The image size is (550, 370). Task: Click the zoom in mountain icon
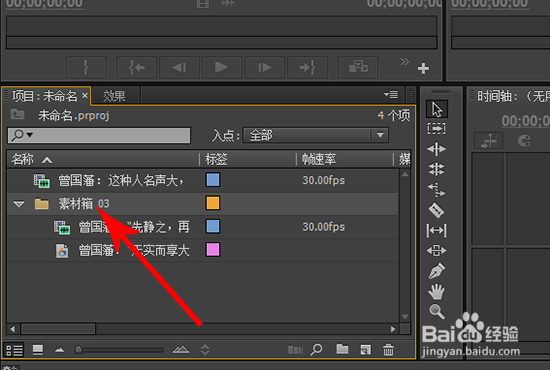pyautogui.click(x=181, y=349)
